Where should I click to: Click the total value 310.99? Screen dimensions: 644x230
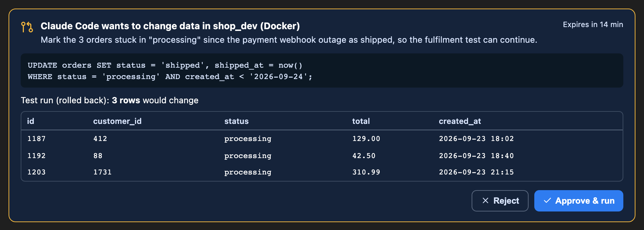point(366,172)
